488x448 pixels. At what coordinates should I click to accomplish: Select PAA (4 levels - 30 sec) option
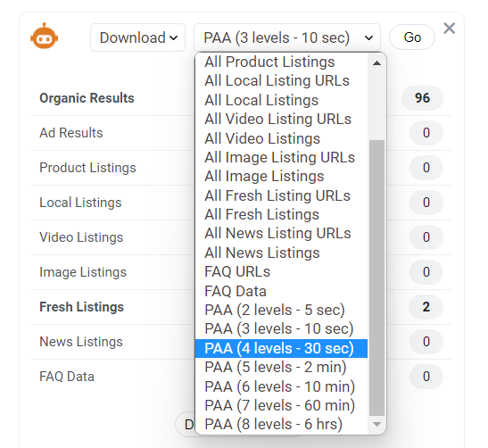click(x=281, y=348)
